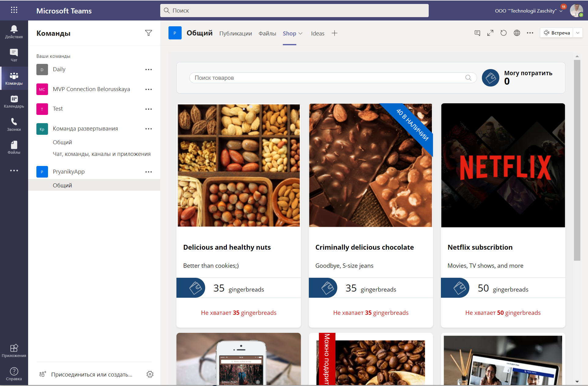
Task: Open the nuts product image
Action: [x=239, y=165]
